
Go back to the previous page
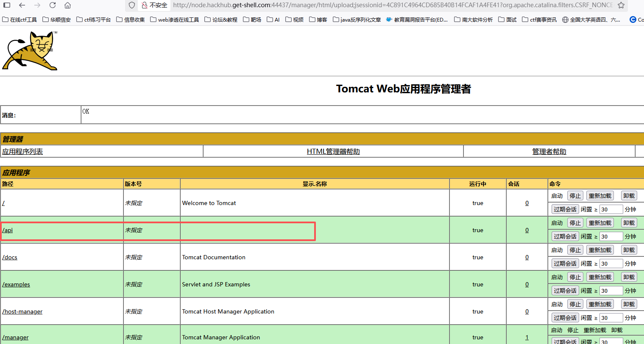click(x=22, y=5)
